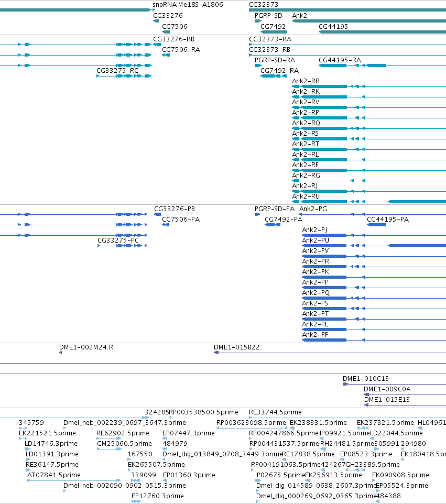Select the CG7506-PA protein glyph

[x=166, y=225]
